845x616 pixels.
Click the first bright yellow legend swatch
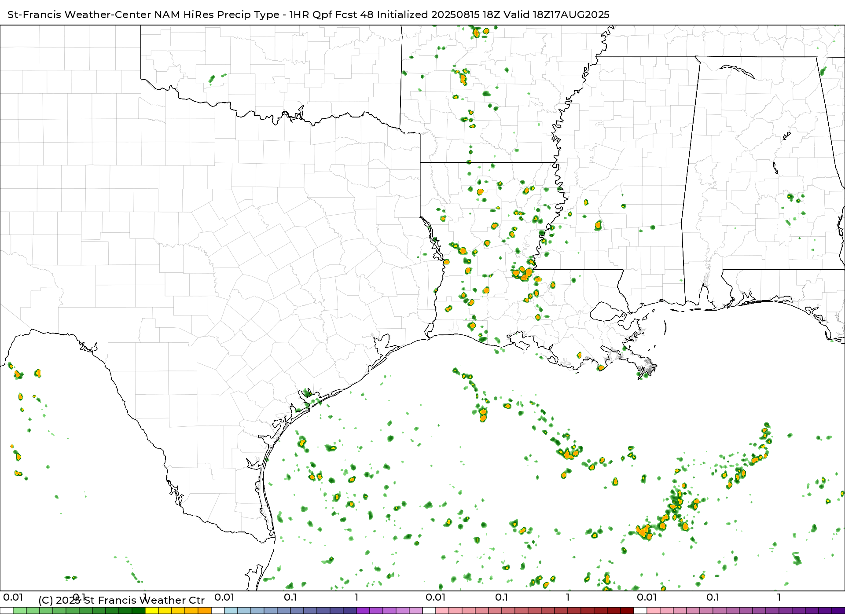[x=152, y=611]
